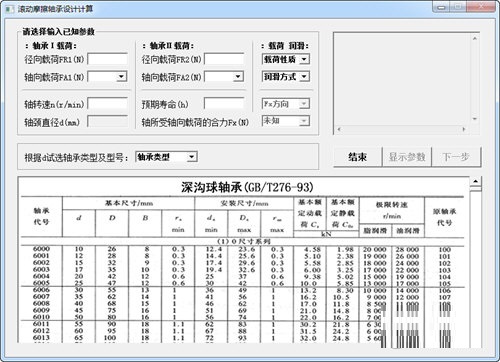Click the 轴转速n(r/min) input field
This screenshot has width=500, height=362.
(107, 104)
